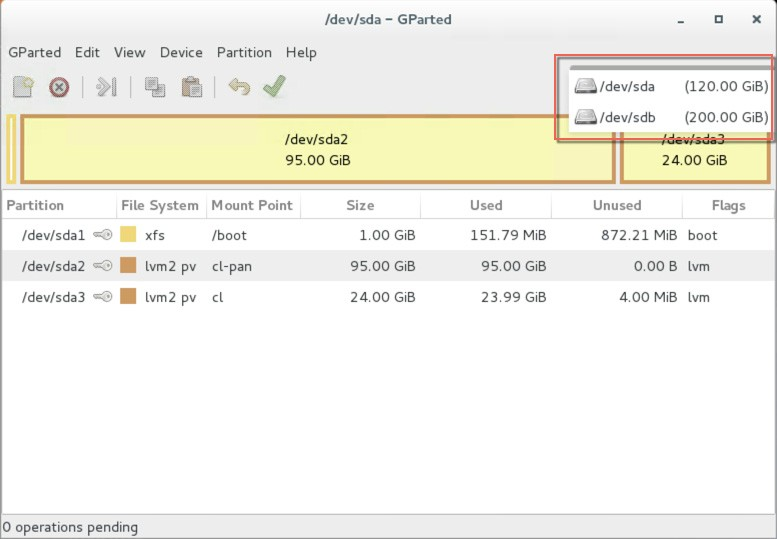The width and height of the screenshot is (777, 539).
Task: Open the GParted menu
Action: click(34, 52)
